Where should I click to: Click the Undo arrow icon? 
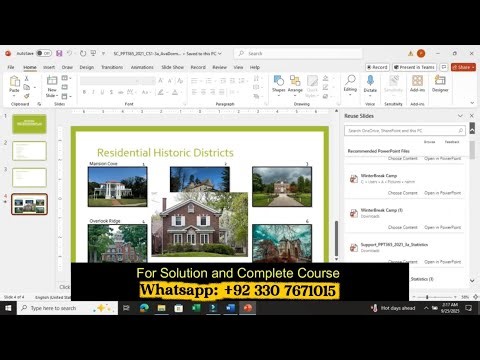[x=69, y=53]
